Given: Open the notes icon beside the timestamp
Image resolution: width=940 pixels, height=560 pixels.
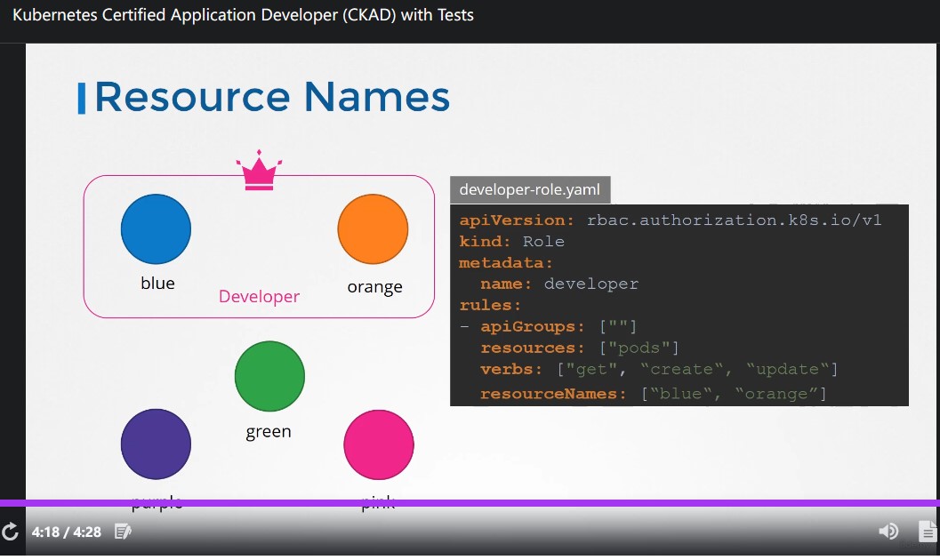Looking at the screenshot, I should pyautogui.click(x=123, y=532).
